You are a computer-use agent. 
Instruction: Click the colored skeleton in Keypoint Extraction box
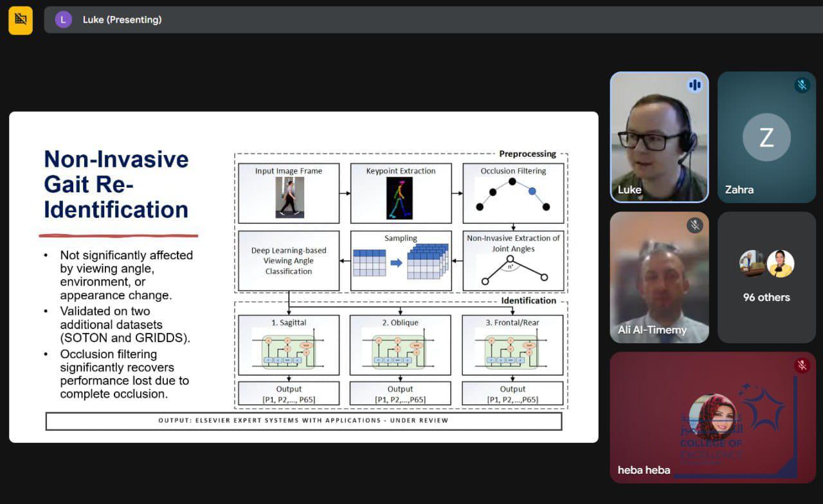point(401,198)
